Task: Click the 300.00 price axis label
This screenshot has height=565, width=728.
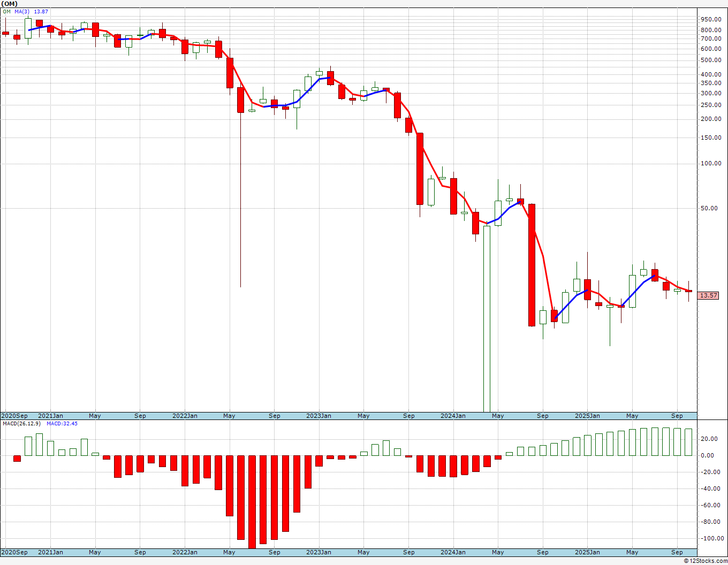Action: pyautogui.click(x=711, y=93)
